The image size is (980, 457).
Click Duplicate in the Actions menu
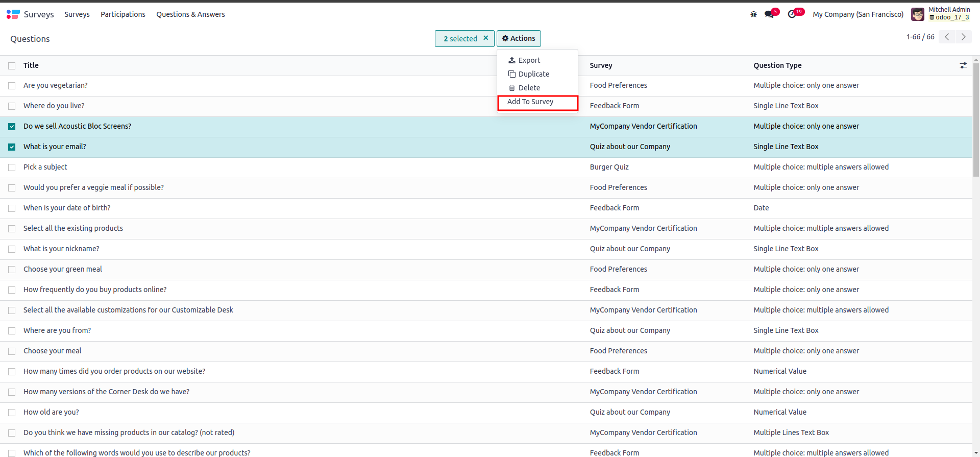533,74
